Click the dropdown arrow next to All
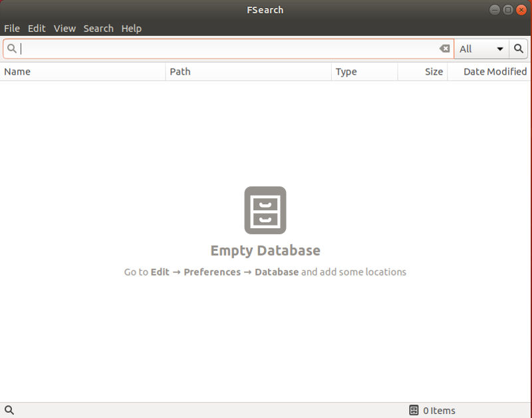532x418 pixels. pos(501,49)
